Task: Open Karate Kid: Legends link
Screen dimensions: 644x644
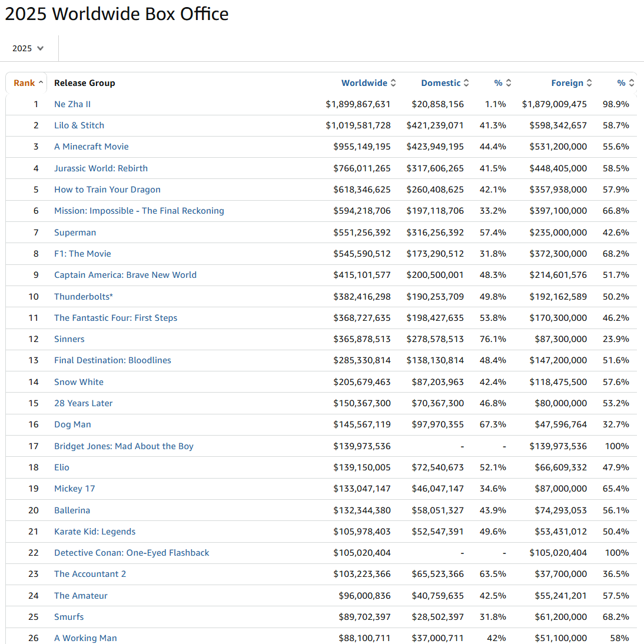Action: click(95, 532)
